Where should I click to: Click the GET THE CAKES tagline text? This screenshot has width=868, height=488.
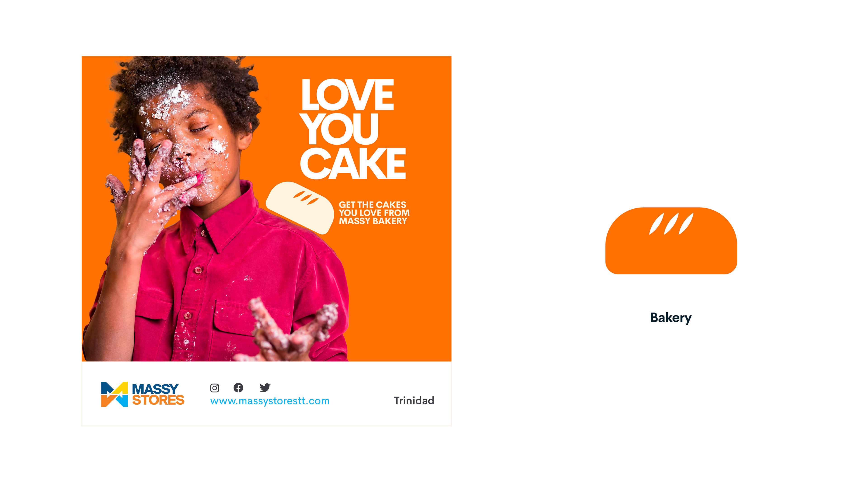374,213
